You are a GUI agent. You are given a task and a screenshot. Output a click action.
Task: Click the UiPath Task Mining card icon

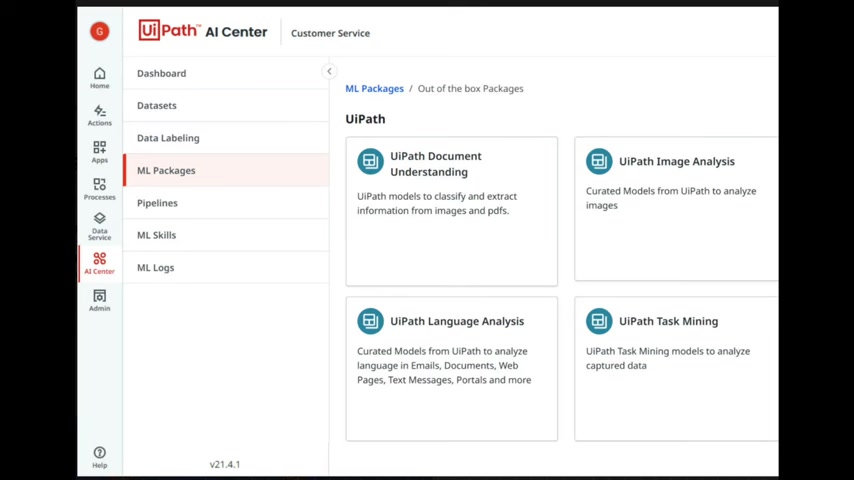tap(599, 321)
